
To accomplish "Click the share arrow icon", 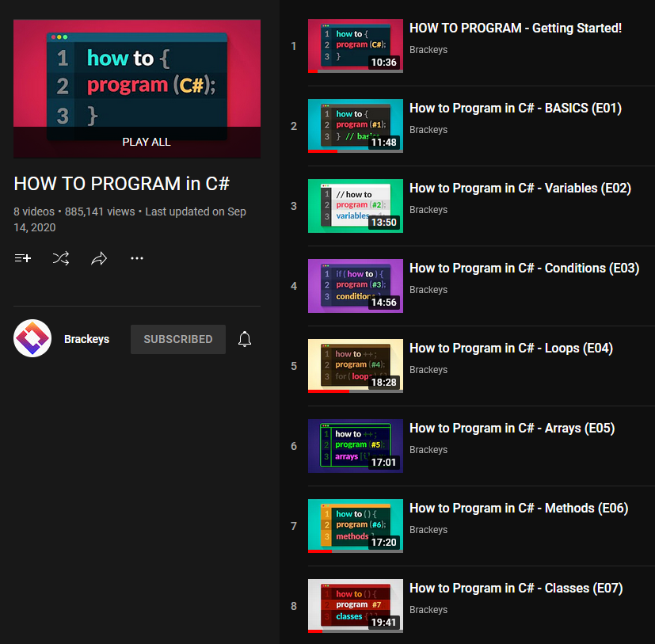I will click(x=99, y=258).
